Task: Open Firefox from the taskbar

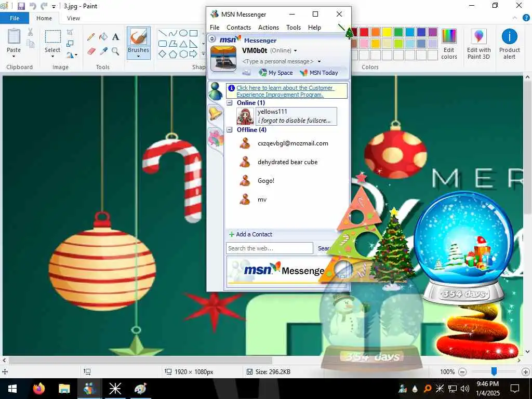Action: tap(39, 389)
